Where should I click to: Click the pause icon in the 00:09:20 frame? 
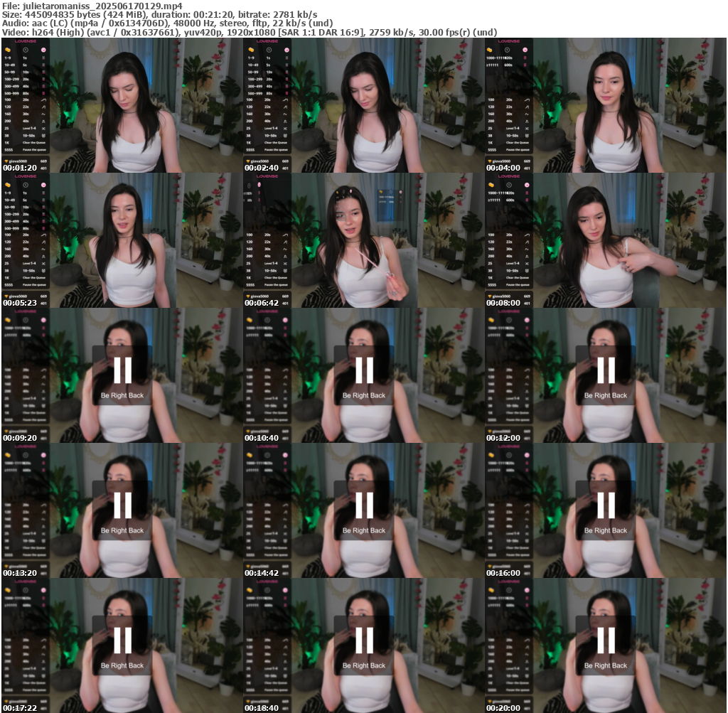122,370
